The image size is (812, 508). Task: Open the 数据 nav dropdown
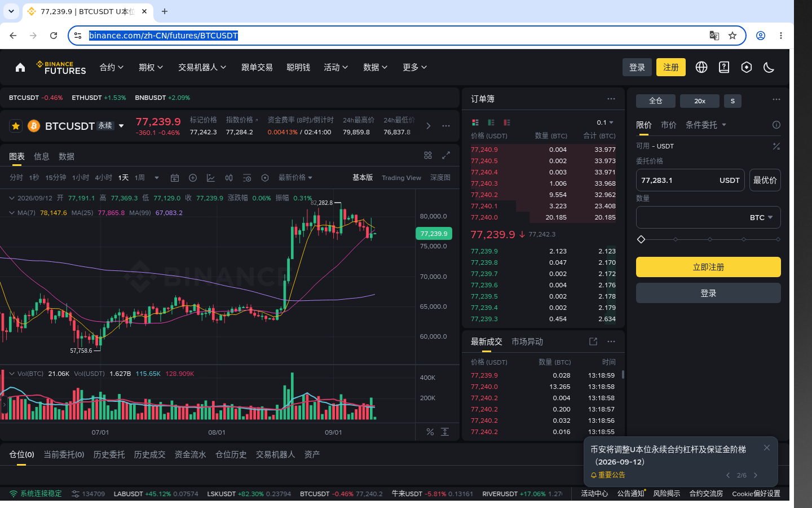376,67
